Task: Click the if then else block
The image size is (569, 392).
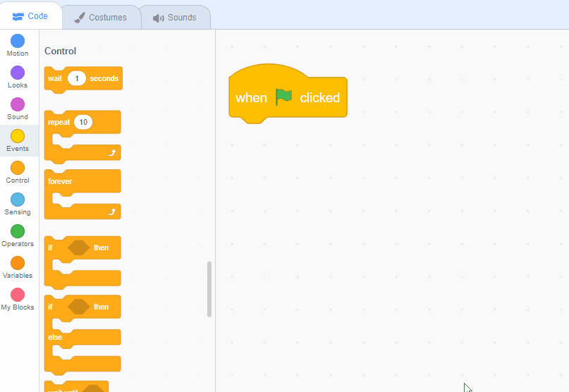Action: coord(82,335)
